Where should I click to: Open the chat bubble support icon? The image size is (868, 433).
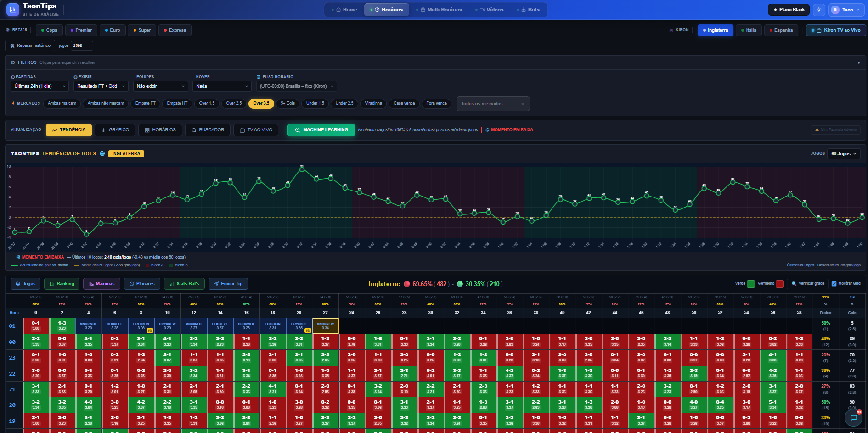pos(853,418)
